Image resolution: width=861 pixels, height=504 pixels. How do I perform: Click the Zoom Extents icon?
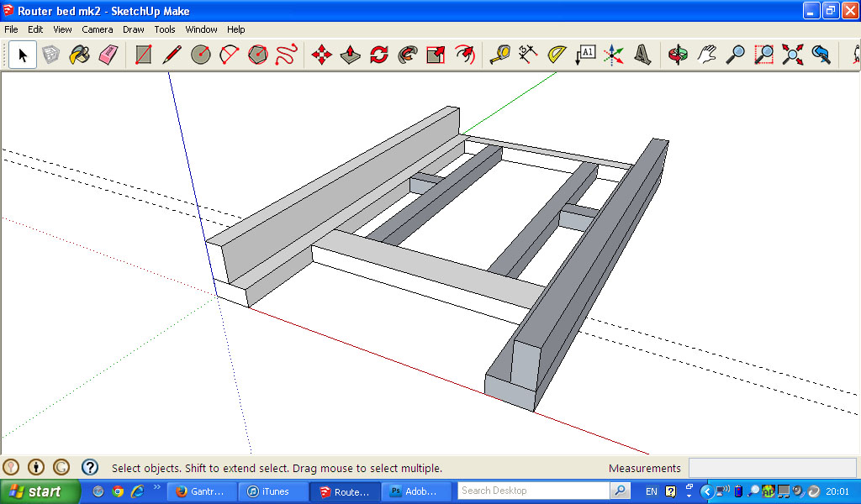click(x=792, y=55)
